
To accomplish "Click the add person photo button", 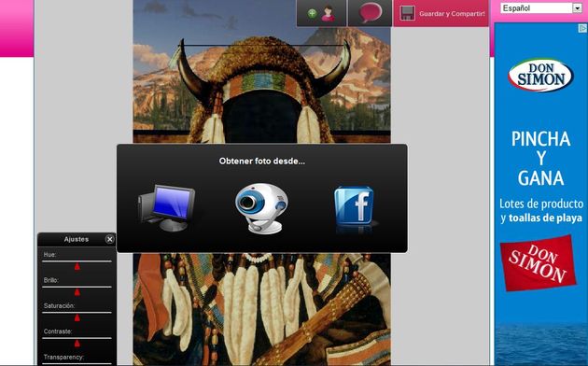I will [321, 13].
